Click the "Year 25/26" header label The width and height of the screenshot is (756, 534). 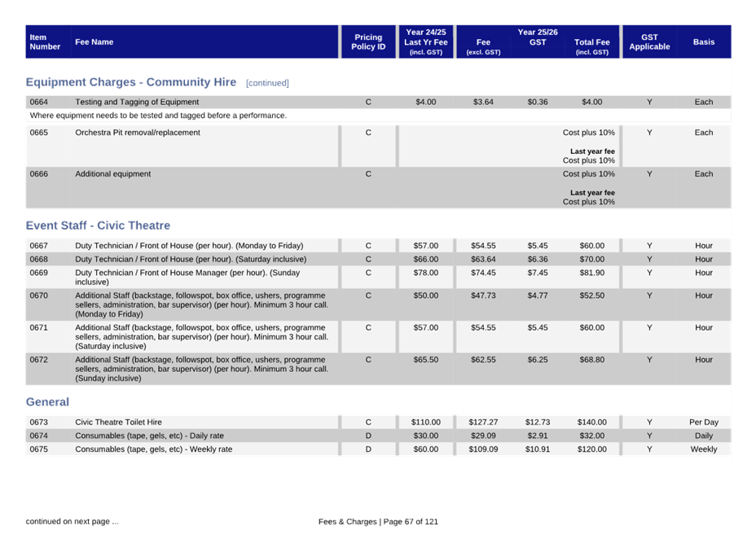[538, 33]
